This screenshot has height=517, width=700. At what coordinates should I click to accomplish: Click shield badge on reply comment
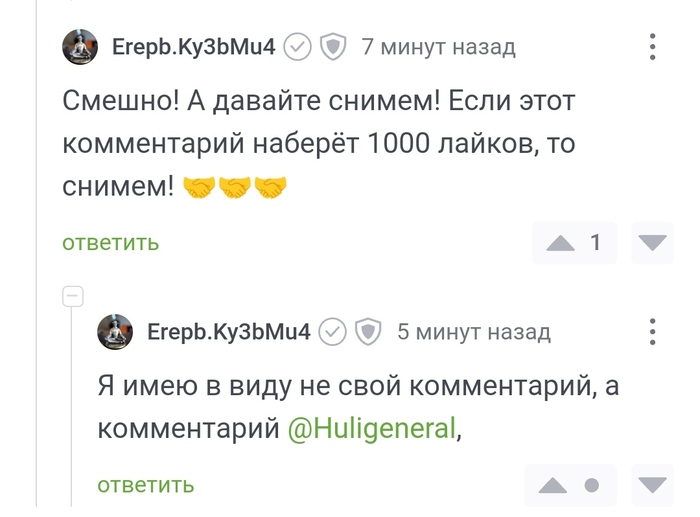point(368,331)
